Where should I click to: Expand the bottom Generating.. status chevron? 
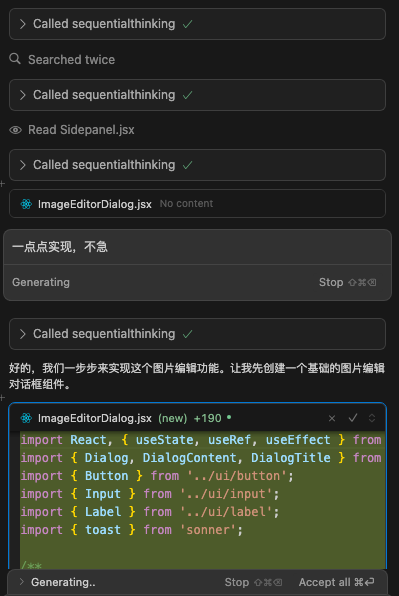pos(21,582)
